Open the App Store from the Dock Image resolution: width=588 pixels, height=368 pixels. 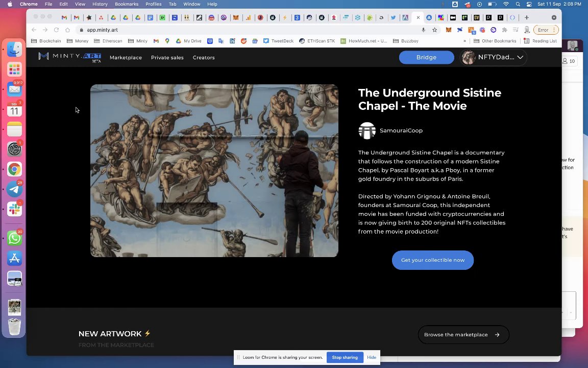(14, 258)
